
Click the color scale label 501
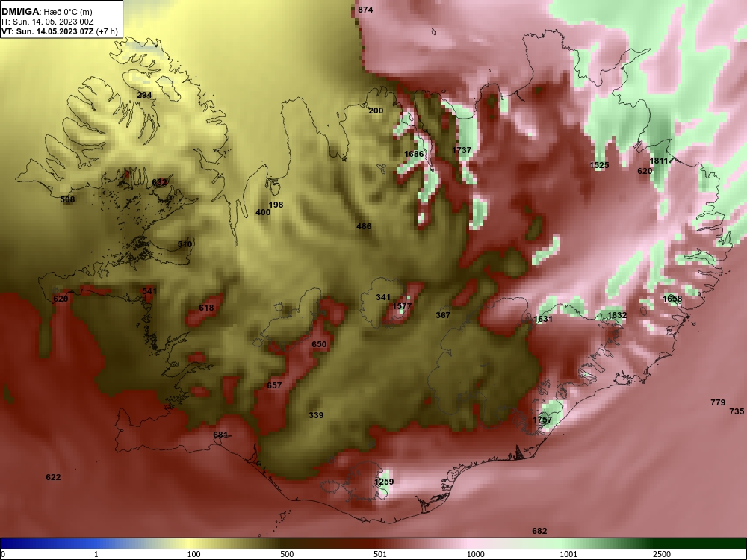tap(380, 554)
